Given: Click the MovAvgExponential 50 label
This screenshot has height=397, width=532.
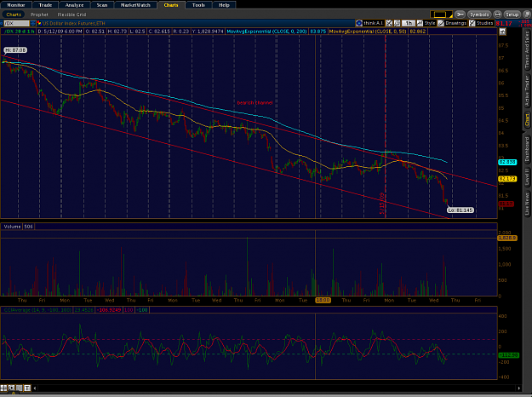Looking at the screenshot, I should (x=368, y=32).
